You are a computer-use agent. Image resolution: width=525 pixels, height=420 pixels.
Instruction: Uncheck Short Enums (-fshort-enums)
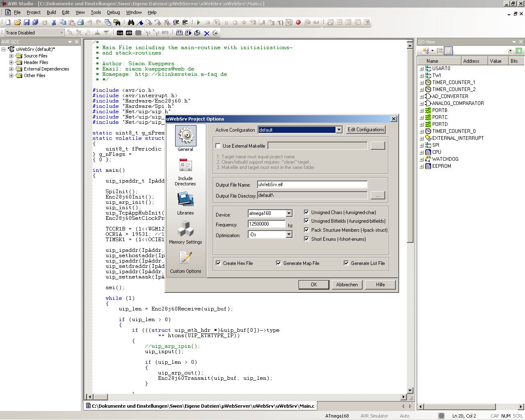(x=306, y=239)
